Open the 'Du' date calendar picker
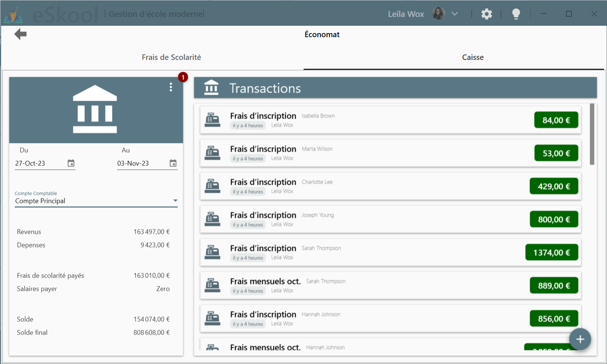607x364 pixels. coord(71,163)
